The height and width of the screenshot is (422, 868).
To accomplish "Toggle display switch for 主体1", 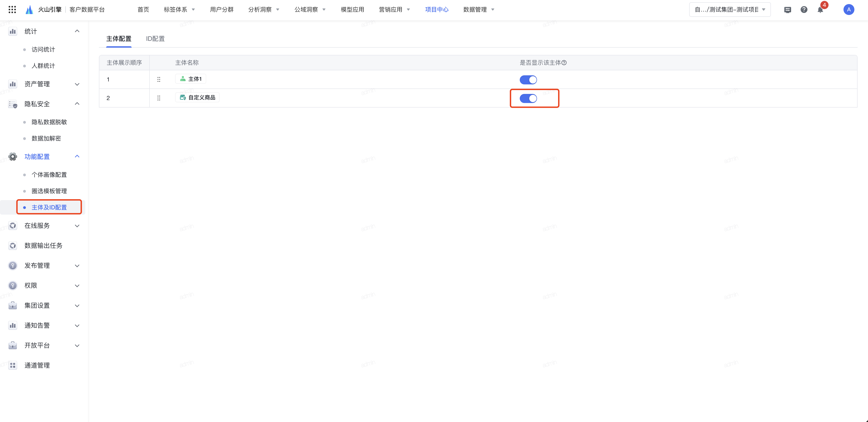I will point(528,80).
